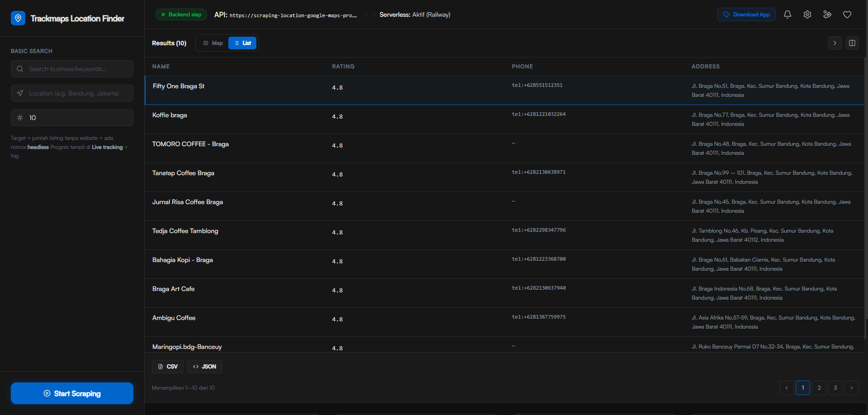Click the Download App button
Viewport: 868px width, 415px height.
click(746, 14)
